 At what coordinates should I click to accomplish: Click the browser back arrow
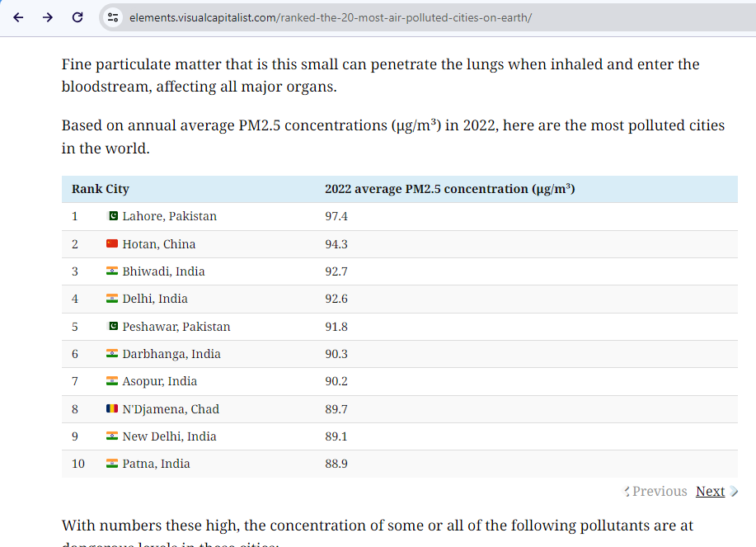(18, 18)
